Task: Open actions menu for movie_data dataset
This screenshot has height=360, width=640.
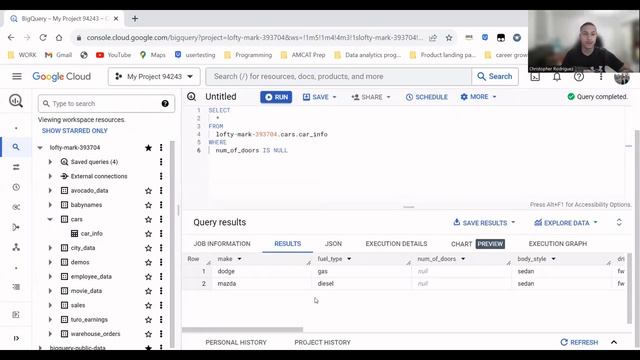Action: point(161,291)
